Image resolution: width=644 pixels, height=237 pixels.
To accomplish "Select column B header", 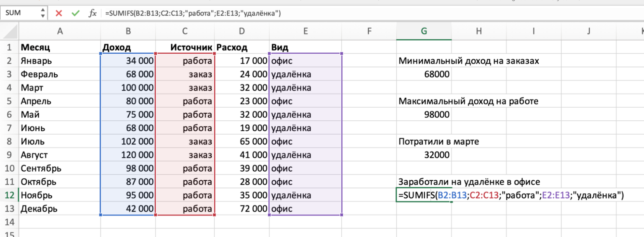I will click(128, 31).
